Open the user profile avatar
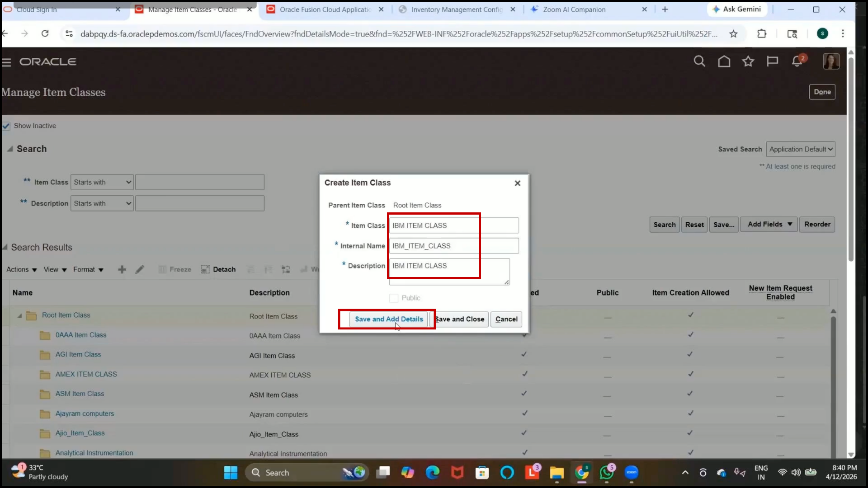 pos(831,61)
